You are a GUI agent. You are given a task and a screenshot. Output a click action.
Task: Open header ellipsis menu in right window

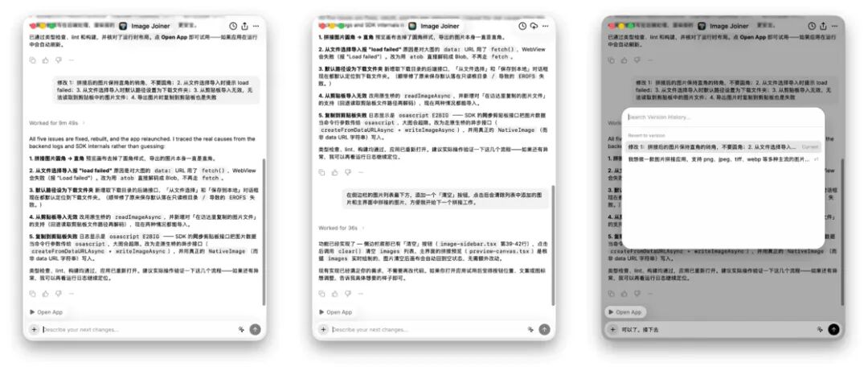[x=834, y=26]
